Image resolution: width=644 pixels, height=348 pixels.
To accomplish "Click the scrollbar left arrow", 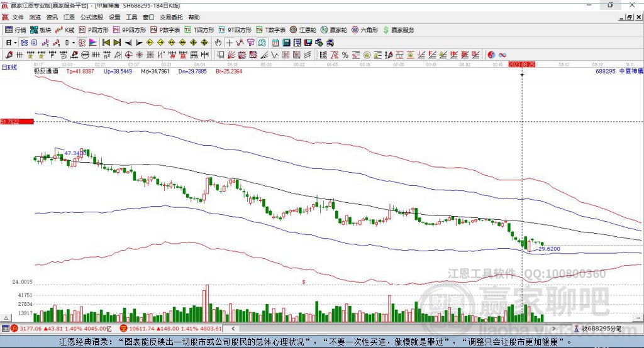I will [x=233, y=329].
